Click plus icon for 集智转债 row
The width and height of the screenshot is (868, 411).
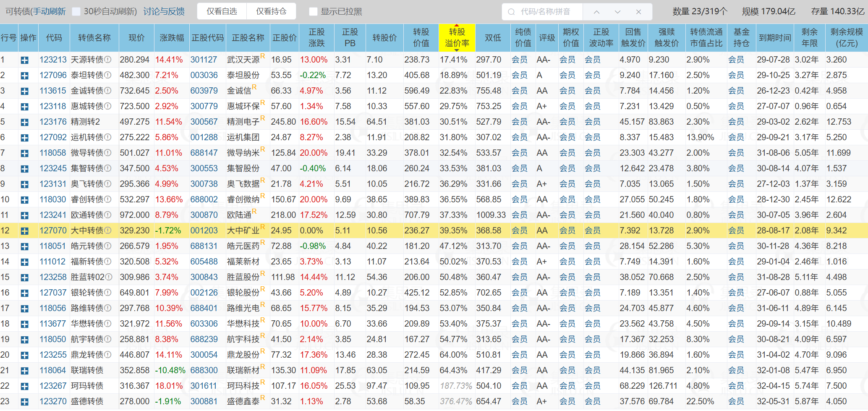(x=25, y=169)
